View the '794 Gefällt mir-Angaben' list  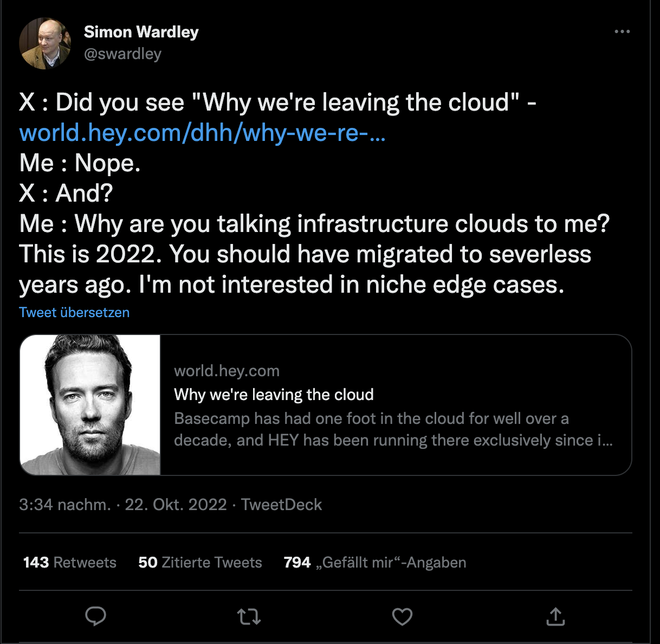pos(374,563)
